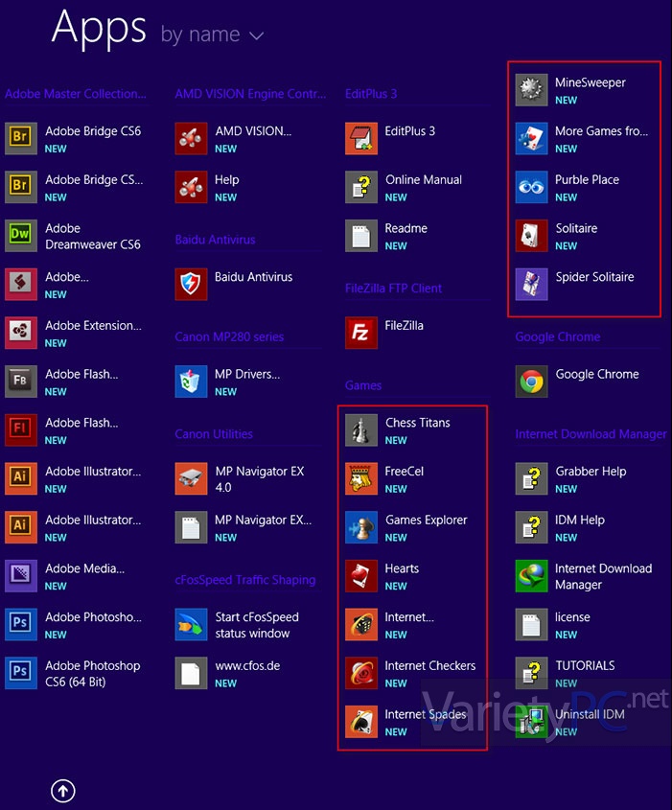Open Solitaire card icon
Image resolution: width=672 pixels, height=810 pixels.
(x=531, y=236)
